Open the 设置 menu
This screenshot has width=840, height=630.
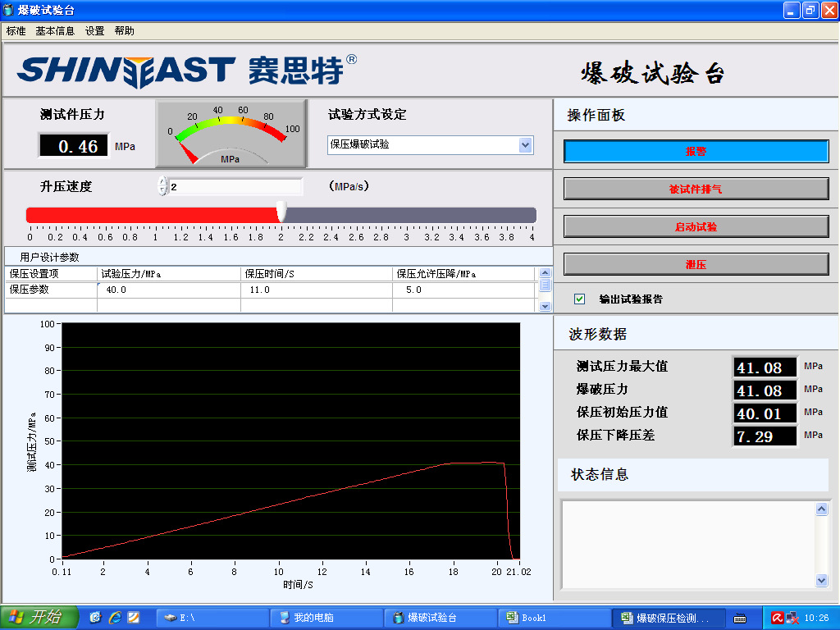click(94, 31)
